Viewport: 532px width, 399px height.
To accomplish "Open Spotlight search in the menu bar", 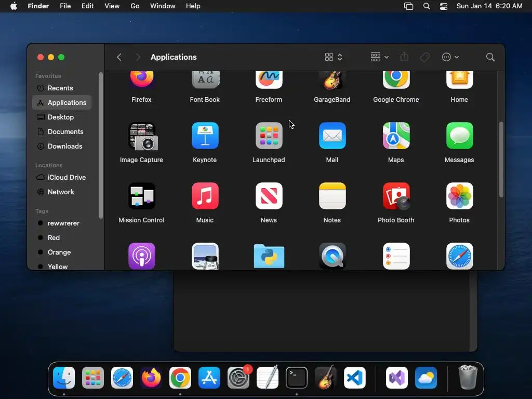I will pyautogui.click(x=427, y=6).
